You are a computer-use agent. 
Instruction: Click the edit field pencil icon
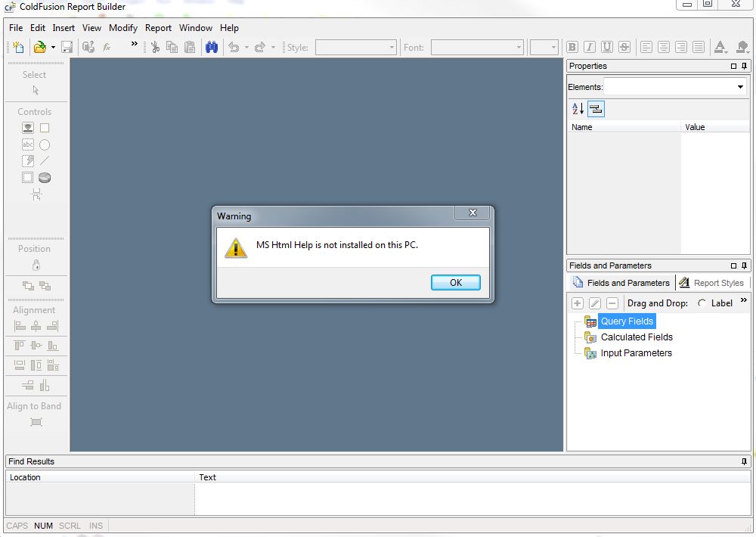tap(595, 303)
